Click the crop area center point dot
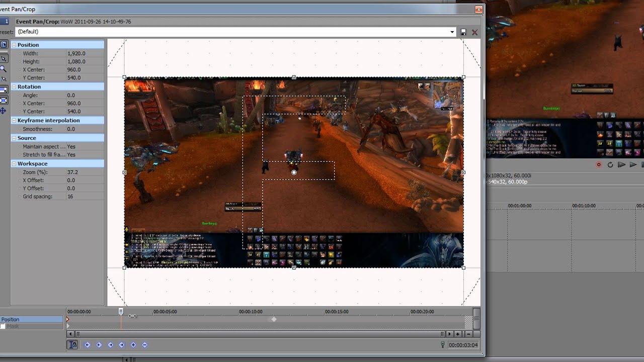This screenshot has height=362, width=644. click(x=294, y=172)
